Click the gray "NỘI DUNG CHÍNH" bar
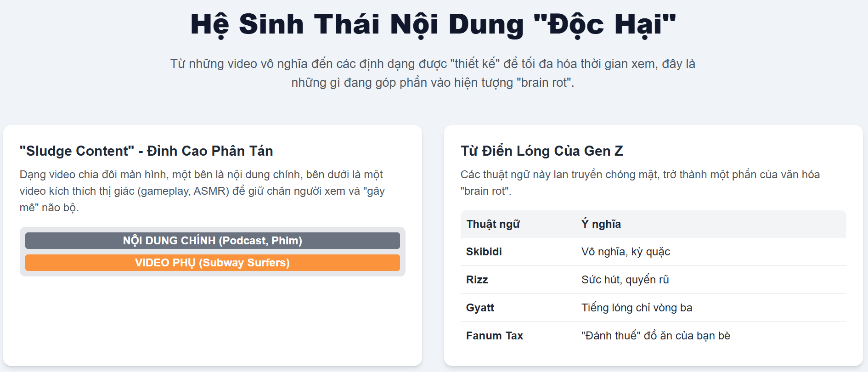 (212, 241)
